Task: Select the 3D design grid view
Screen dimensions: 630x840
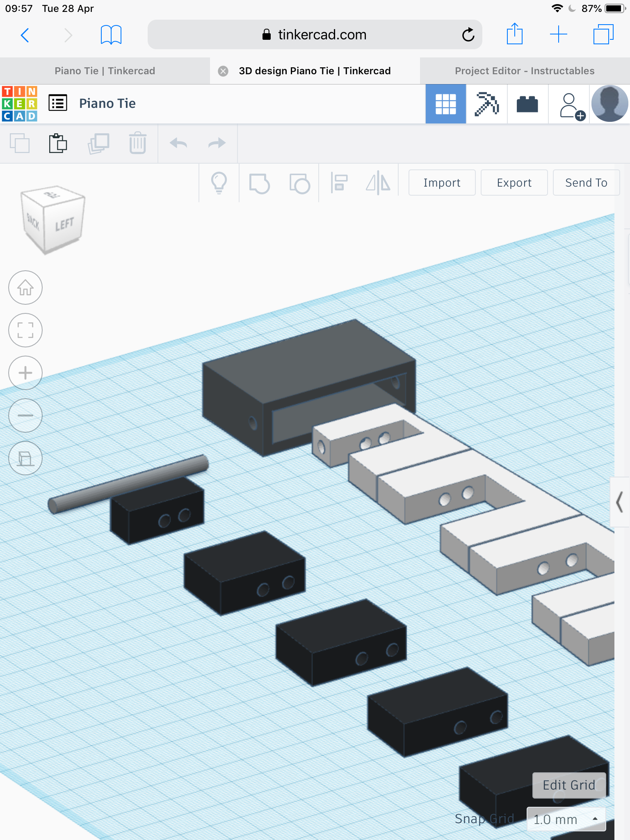Action: [446, 104]
